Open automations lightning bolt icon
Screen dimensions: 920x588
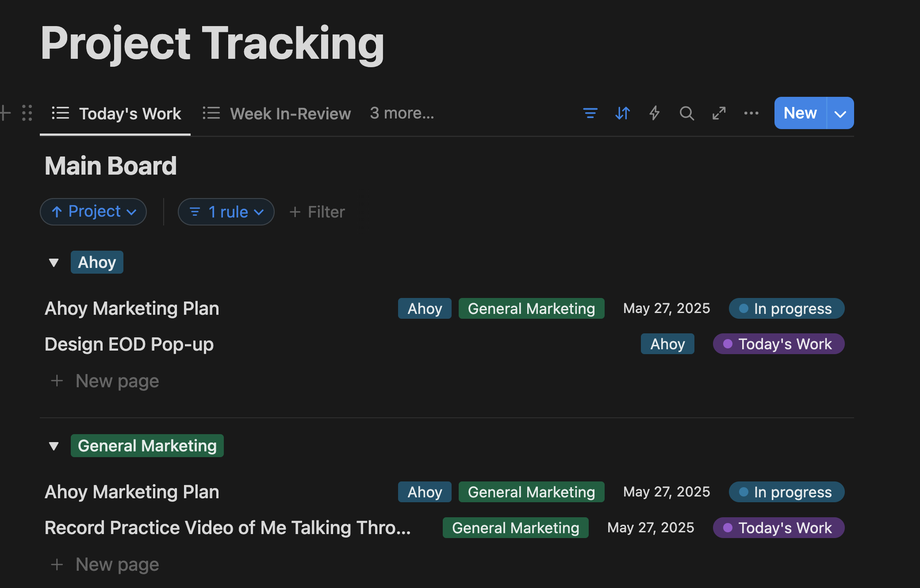tap(655, 113)
